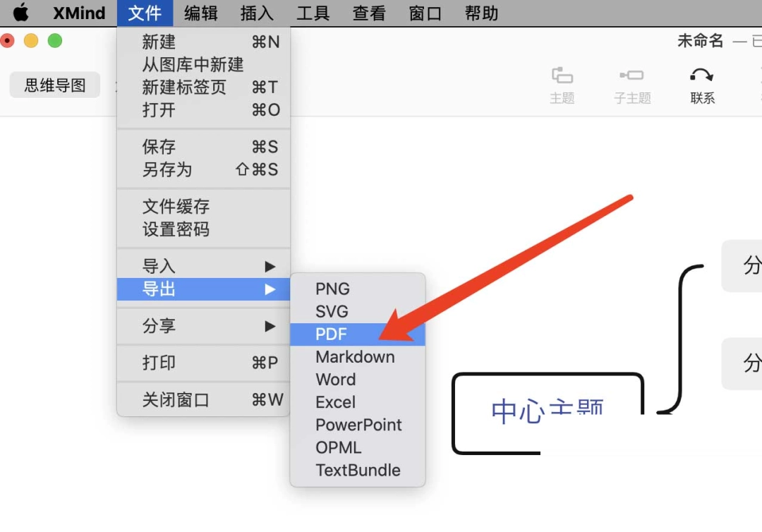Open the 工具 menu
This screenshot has width=762, height=532.
click(313, 13)
